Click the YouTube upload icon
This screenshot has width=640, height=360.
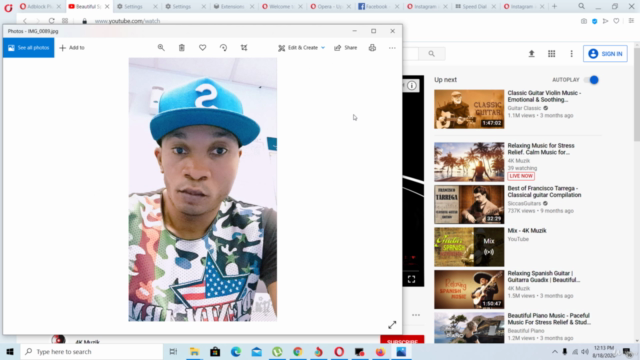pos(531,53)
